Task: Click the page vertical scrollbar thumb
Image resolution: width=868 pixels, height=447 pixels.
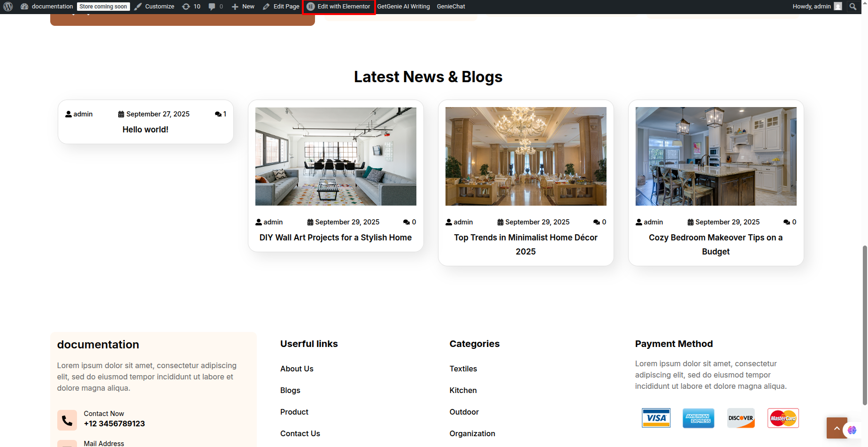Action: (x=865, y=324)
